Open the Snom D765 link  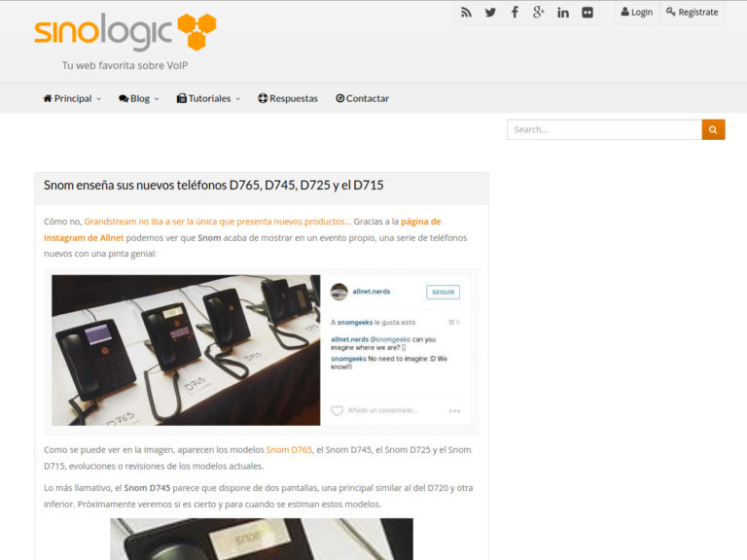pyautogui.click(x=289, y=450)
